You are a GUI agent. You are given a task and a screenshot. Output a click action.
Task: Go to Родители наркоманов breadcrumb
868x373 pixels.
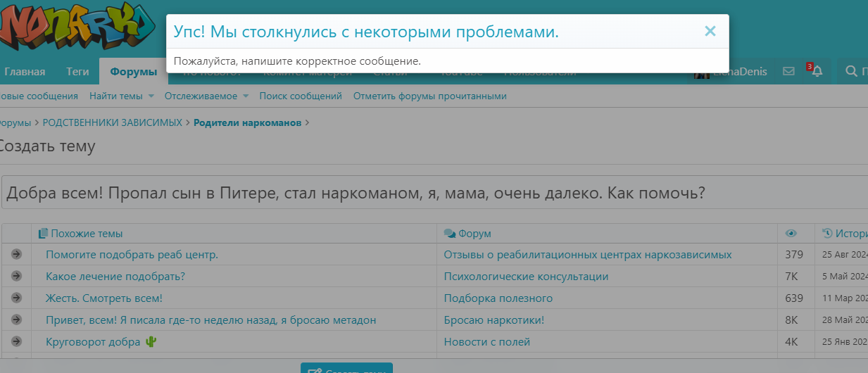pos(247,122)
